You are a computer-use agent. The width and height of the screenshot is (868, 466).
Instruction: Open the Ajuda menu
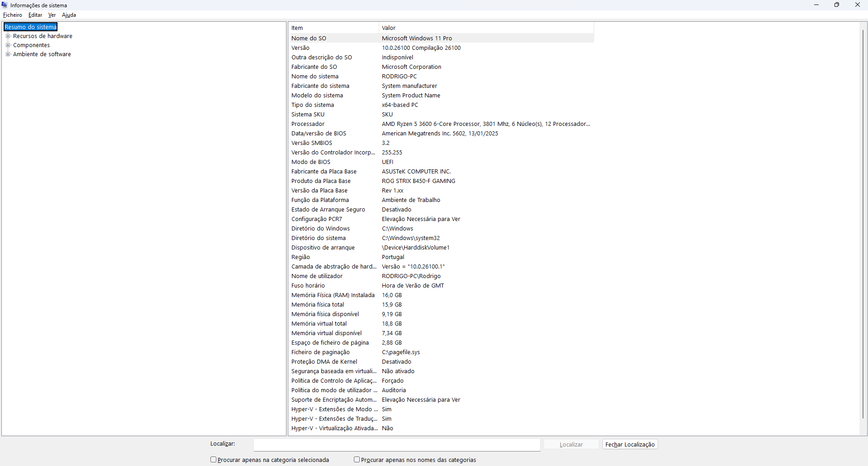point(69,15)
